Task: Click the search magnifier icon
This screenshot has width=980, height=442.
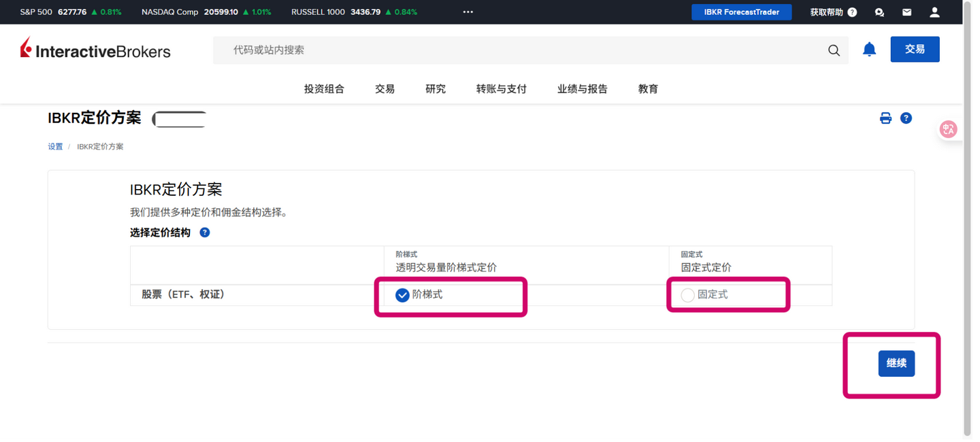Action: click(834, 50)
